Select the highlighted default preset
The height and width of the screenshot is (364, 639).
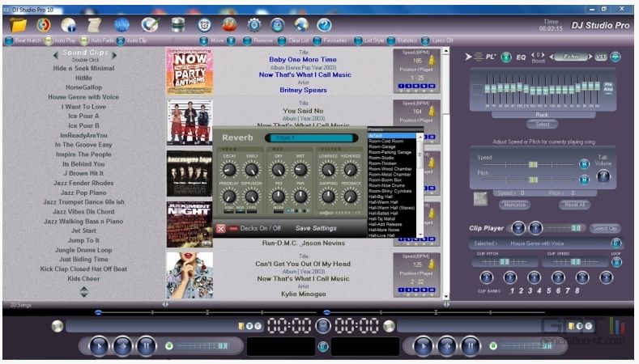click(x=392, y=136)
